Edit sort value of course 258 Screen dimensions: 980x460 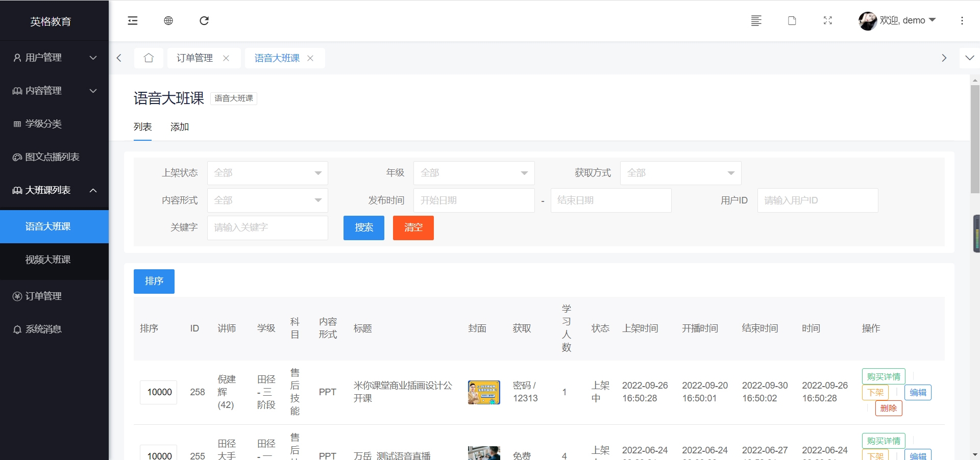[159, 392]
